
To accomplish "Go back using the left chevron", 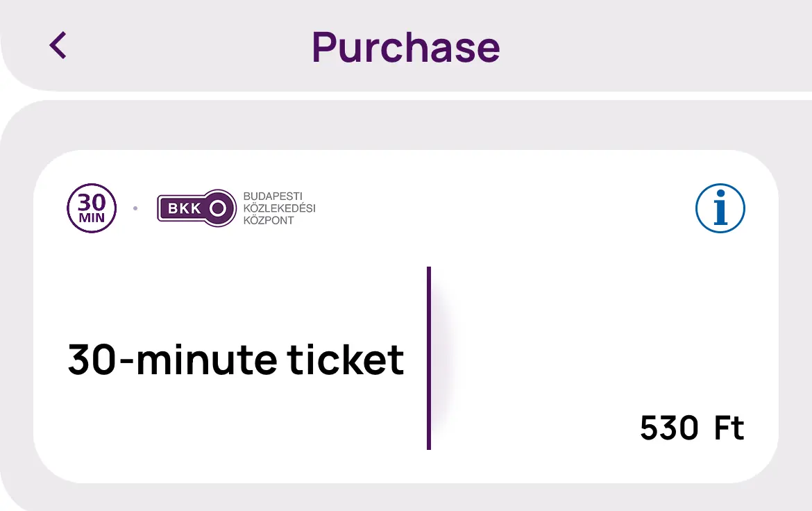I will click(58, 46).
